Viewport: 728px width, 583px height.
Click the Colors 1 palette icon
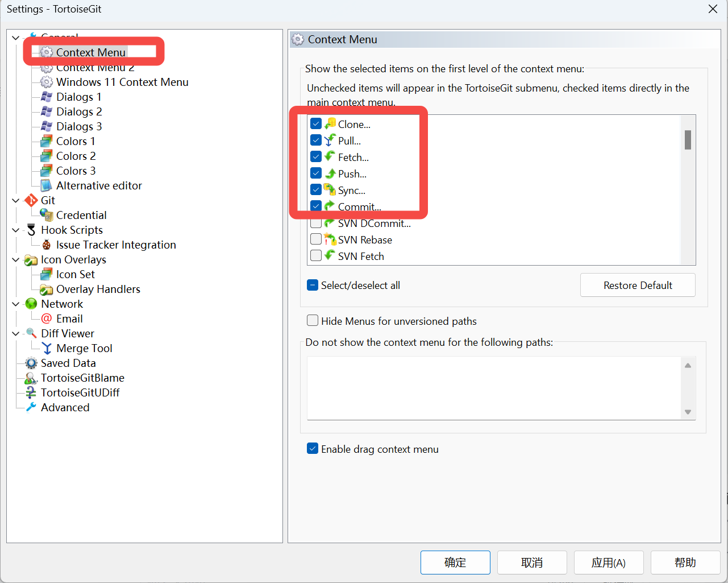click(x=47, y=142)
